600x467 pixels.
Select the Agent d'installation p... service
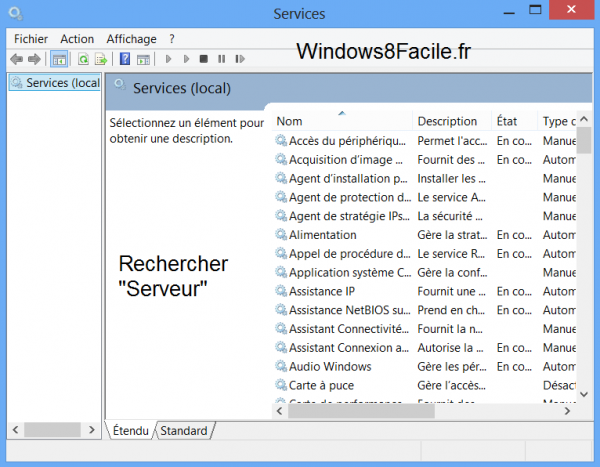(348, 178)
